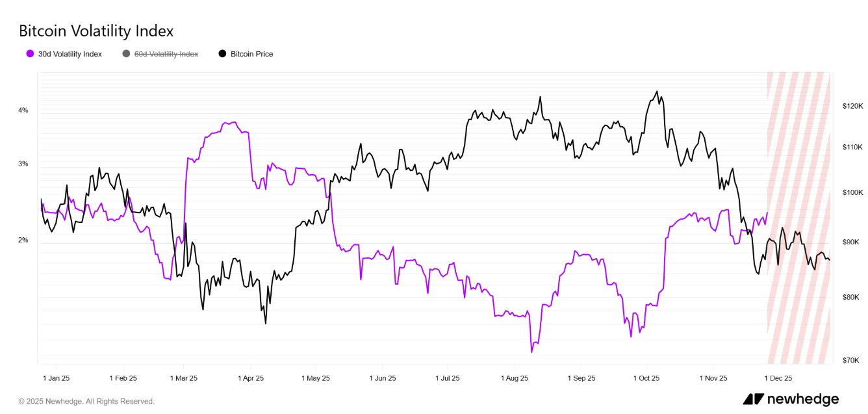Click the 1 Dec 25 date label
The image size is (868, 414).
[x=778, y=378]
